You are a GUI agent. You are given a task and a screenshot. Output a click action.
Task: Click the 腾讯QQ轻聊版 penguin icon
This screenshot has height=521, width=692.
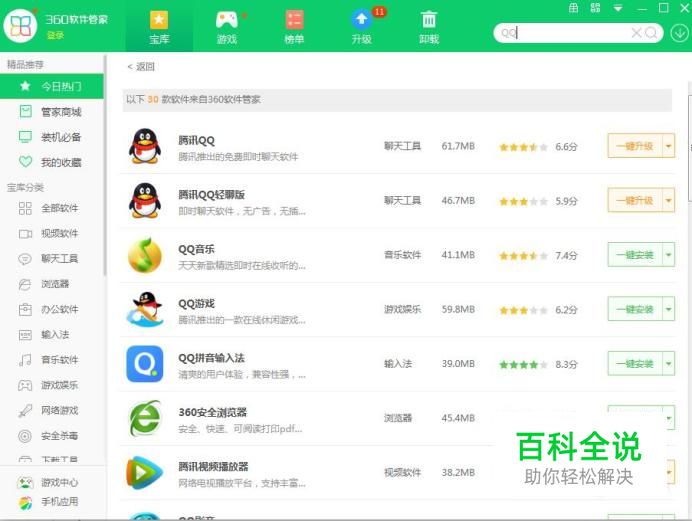coord(145,201)
